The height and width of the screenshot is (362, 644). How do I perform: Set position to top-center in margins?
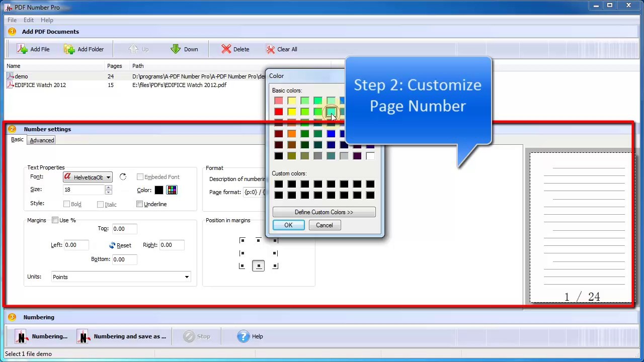[259, 240]
